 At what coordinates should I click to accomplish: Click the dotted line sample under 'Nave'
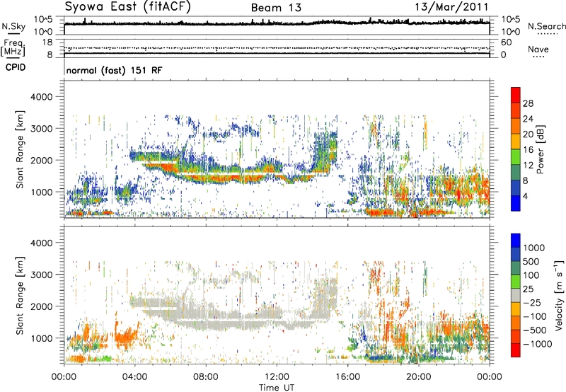pyautogui.click(x=538, y=57)
